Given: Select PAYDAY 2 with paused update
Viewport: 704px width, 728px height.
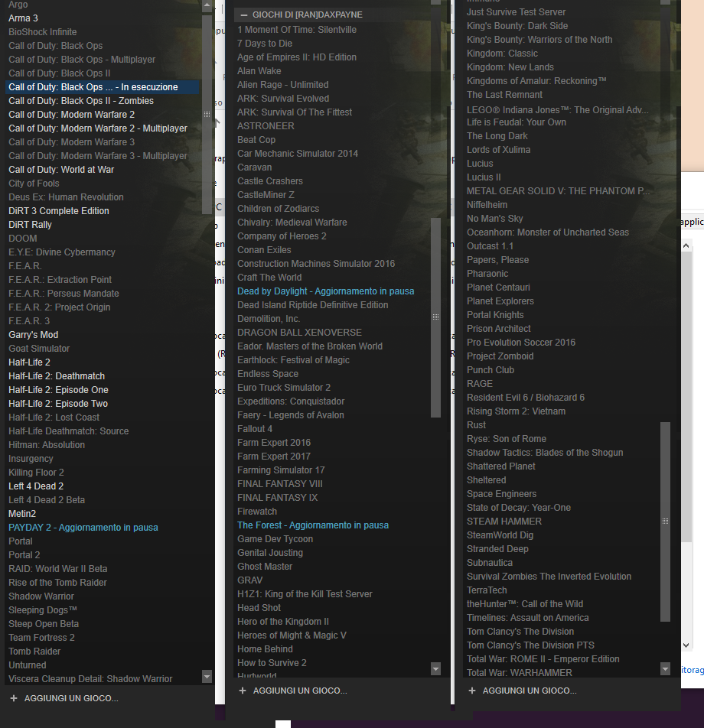Looking at the screenshot, I should (83, 528).
